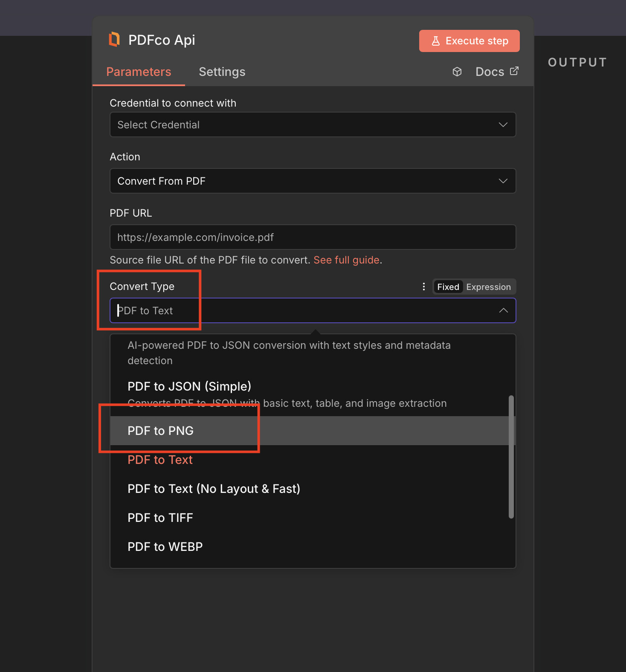626x672 pixels.
Task: Open the Parameters tab
Action: pos(139,72)
